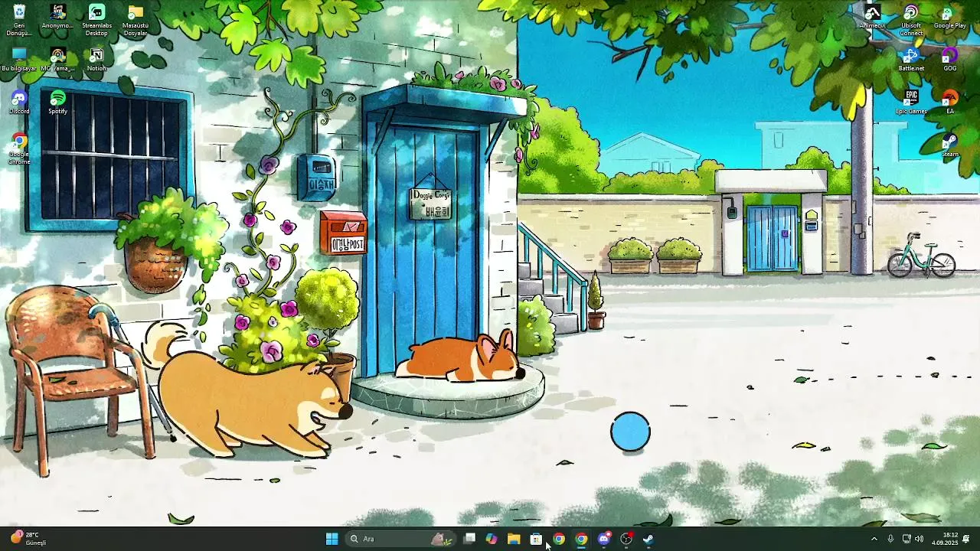Screen dimensions: 980x551
Task: Select the Google Play desktop shortcut
Action: (x=949, y=17)
